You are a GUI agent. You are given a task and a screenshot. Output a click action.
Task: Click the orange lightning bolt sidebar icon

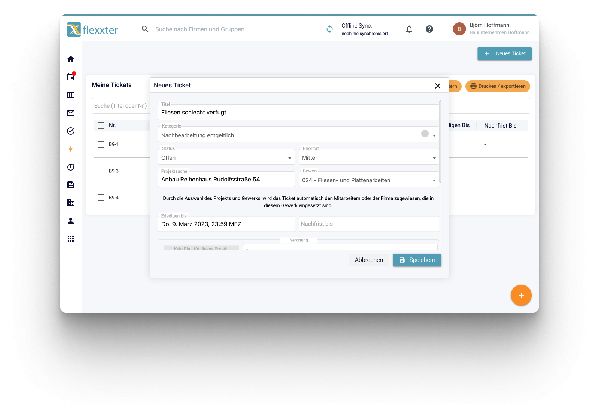tap(70, 149)
